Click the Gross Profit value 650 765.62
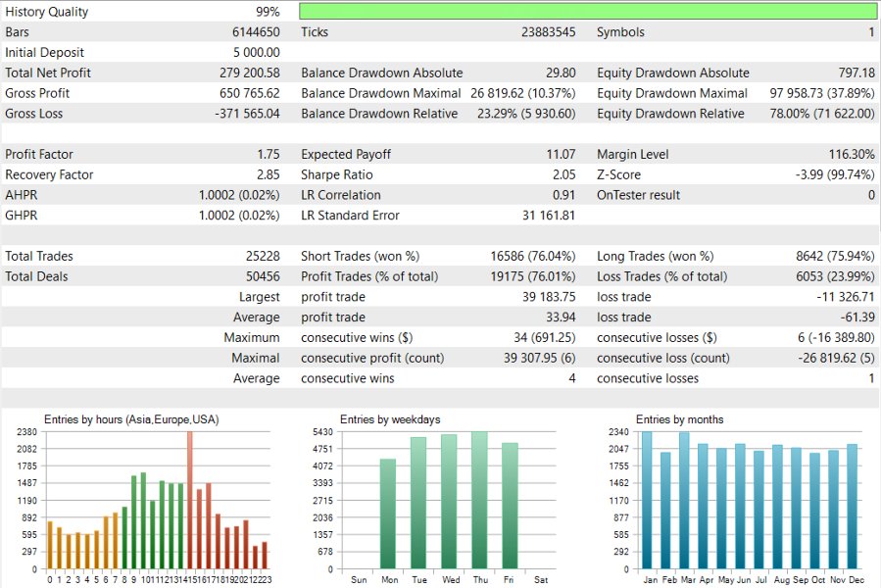This screenshot has width=881, height=588. (250, 93)
